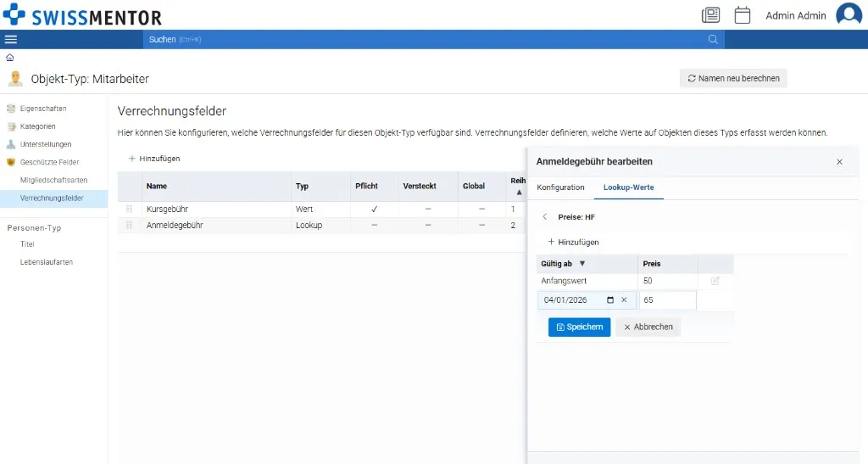The width and height of the screenshot is (868, 464).
Task: Click the SwissMentor logo
Action: click(82, 15)
